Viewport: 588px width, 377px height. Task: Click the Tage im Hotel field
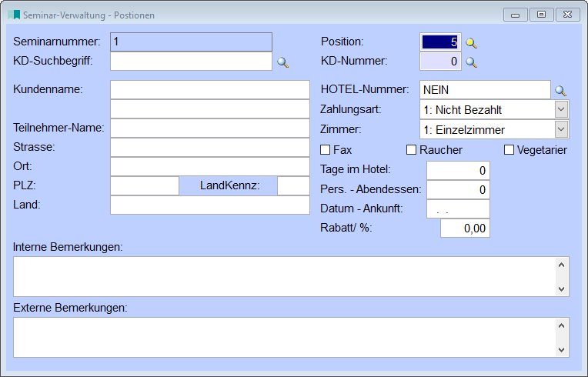458,170
